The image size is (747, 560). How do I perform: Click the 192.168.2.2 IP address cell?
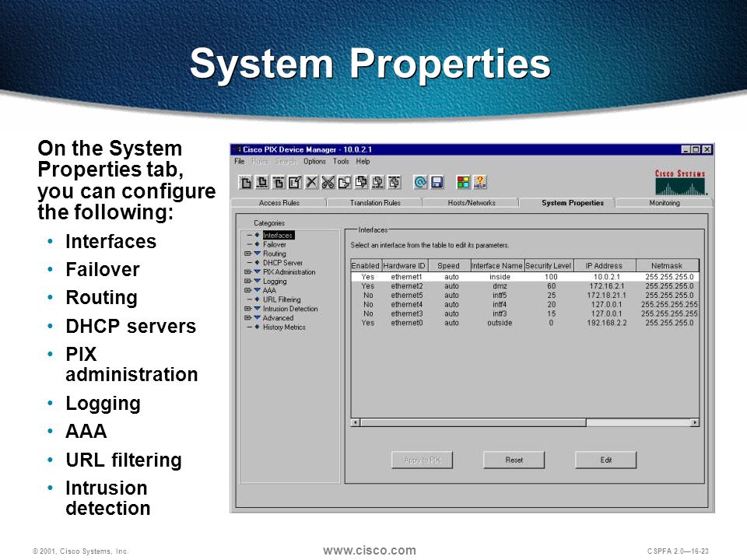pyautogui.click(x=606, y=323)
